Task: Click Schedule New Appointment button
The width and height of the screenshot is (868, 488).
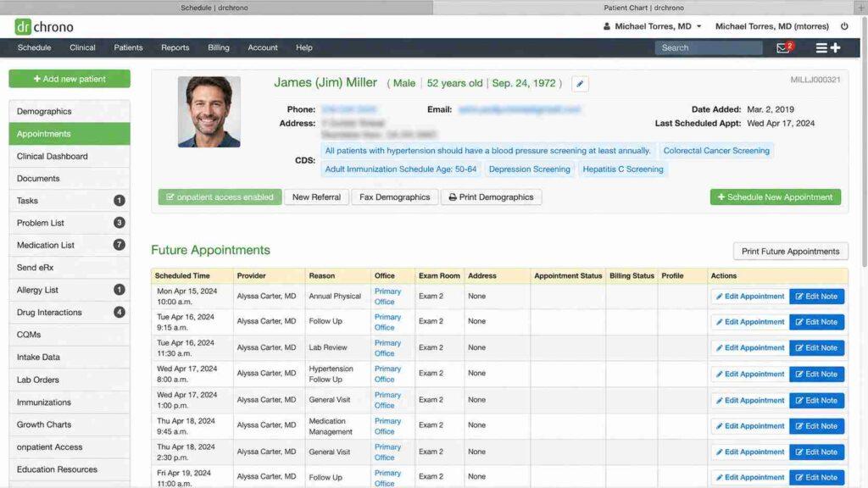Action: [776, 197]
